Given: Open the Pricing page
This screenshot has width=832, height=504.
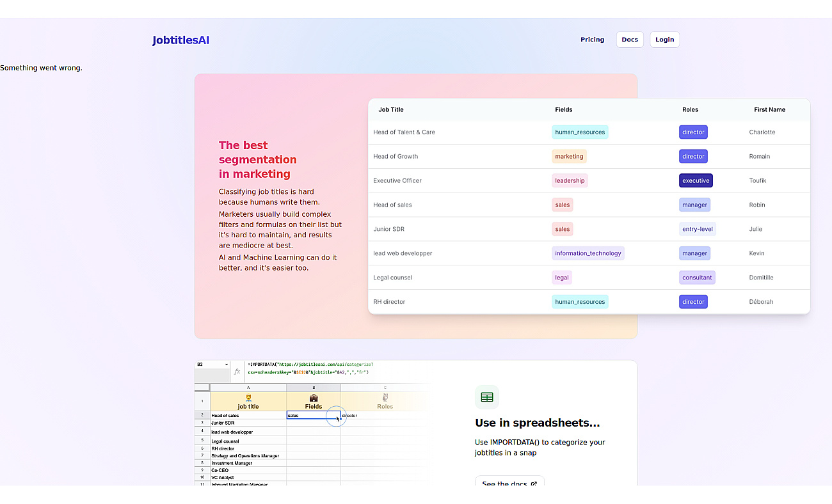Looking at the screenshot, I should coord(592,40).
